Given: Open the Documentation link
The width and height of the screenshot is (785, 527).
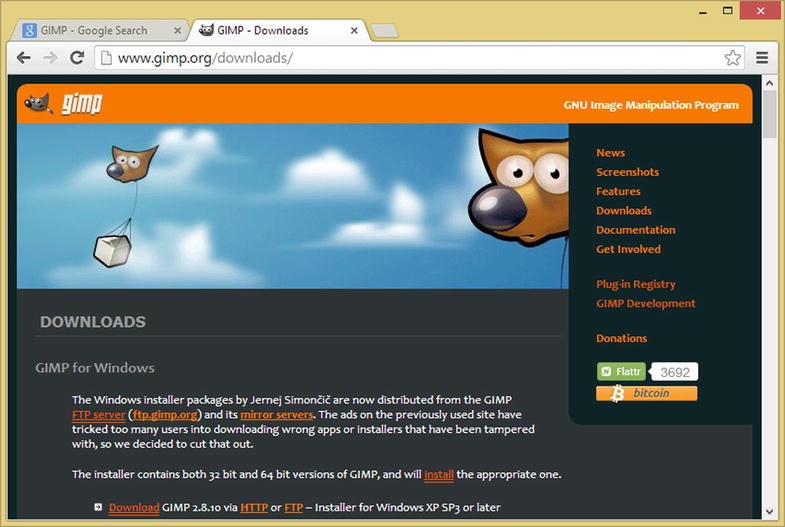Looking at the screenshot, I should tap(635, 230).
